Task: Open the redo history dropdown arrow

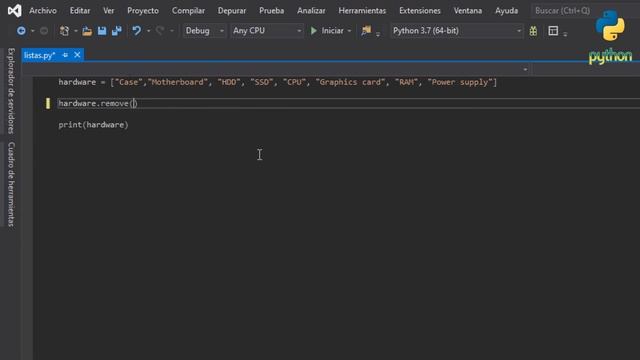Action: pos(172,31)
